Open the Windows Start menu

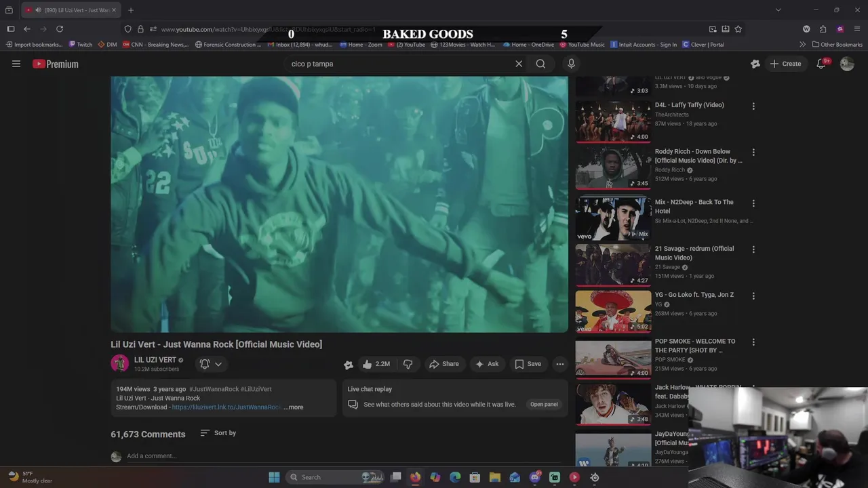click(274, 477)
